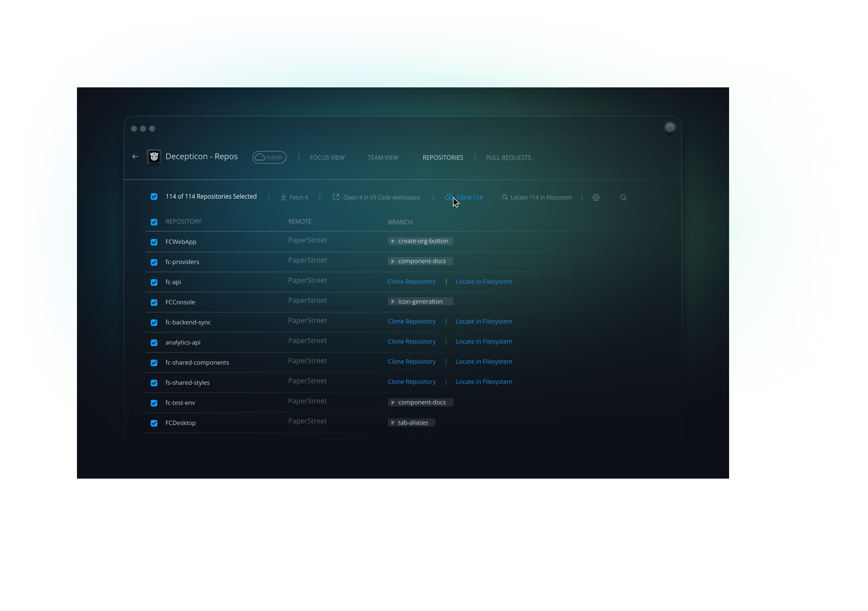868x611 pixels.
Task: Click the Fetch download icon
Action: point(284,197)
